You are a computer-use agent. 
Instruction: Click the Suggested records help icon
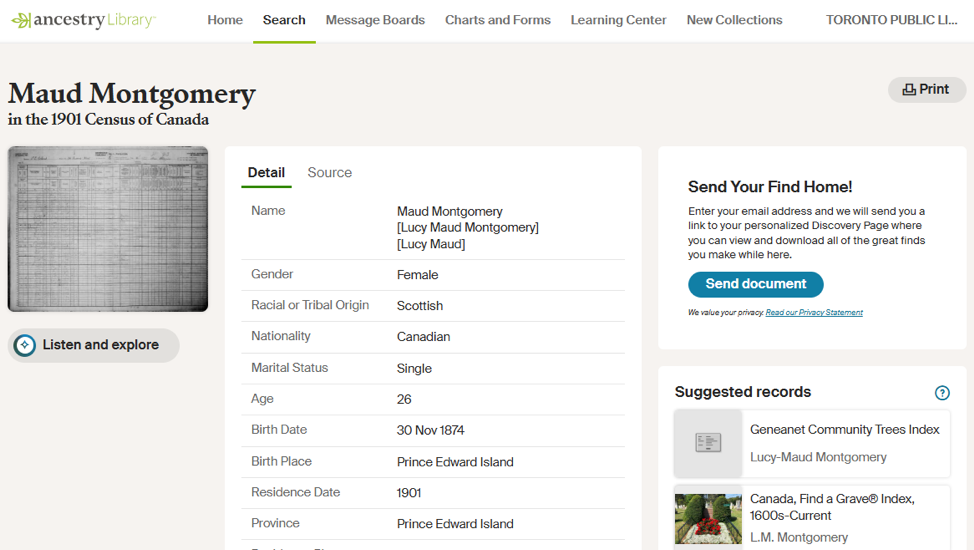[x=942, y=393]
